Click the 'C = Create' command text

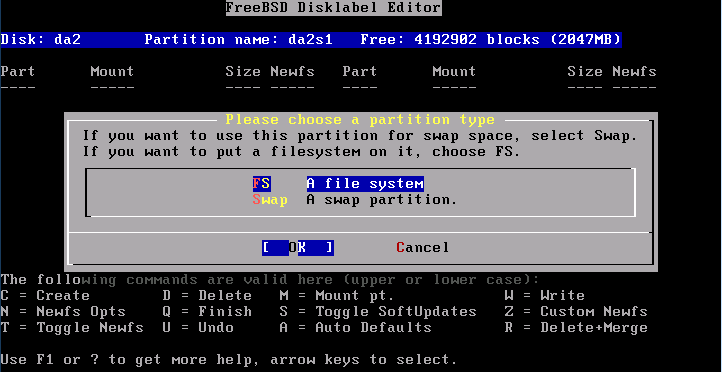pos(45,296)
